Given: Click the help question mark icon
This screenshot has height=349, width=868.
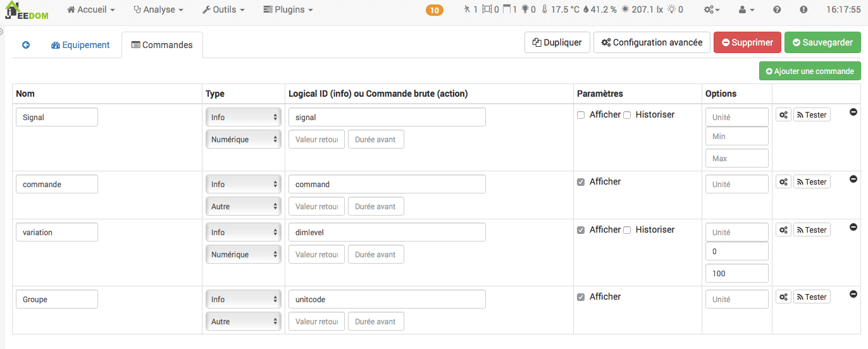Looking at the screenshot, I should coord(777,10).
